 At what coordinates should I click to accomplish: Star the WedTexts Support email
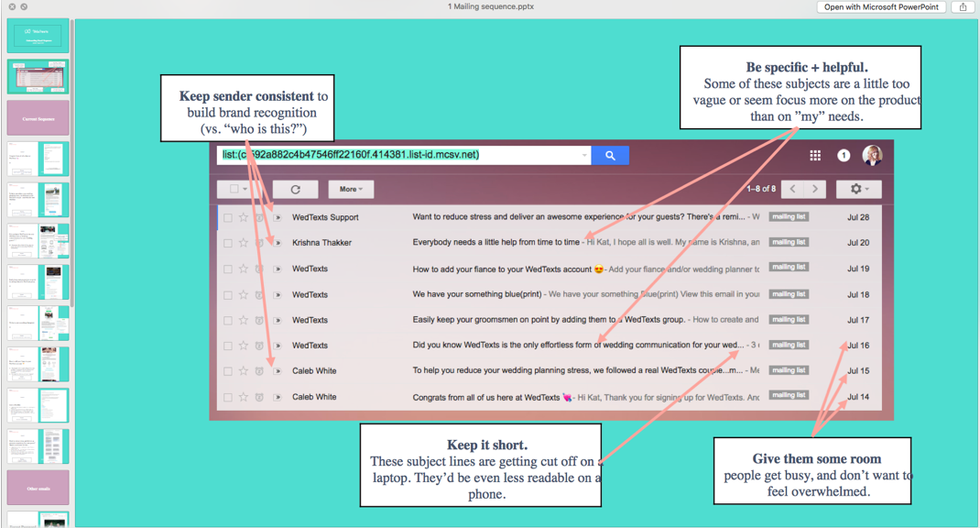coord(243,217)
